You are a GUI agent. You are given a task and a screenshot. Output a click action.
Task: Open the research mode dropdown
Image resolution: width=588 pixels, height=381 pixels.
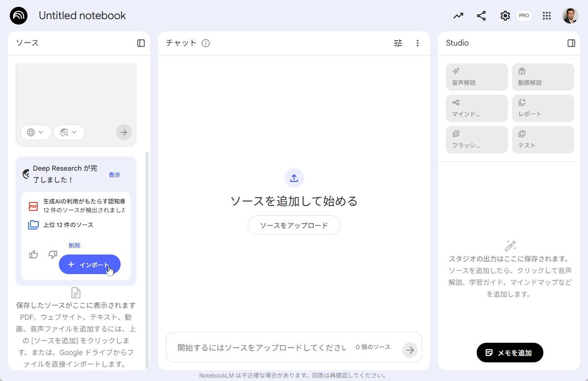[x=69, y=132]
